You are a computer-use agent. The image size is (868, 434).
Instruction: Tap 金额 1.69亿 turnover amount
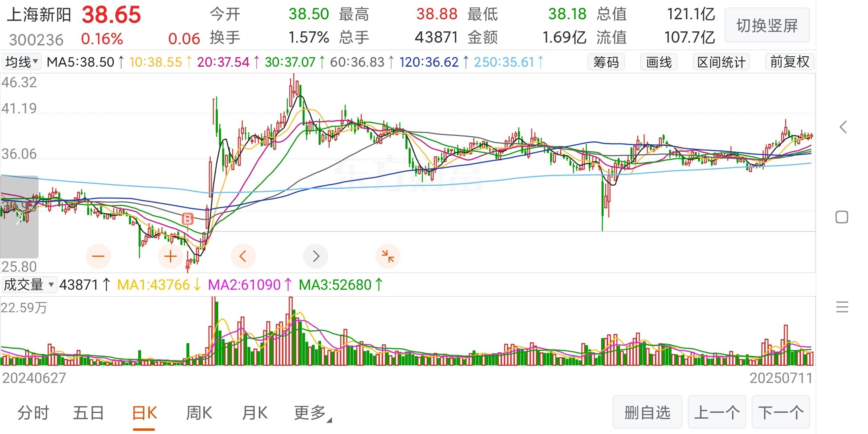pyautogui.click(x=564, y=37)
